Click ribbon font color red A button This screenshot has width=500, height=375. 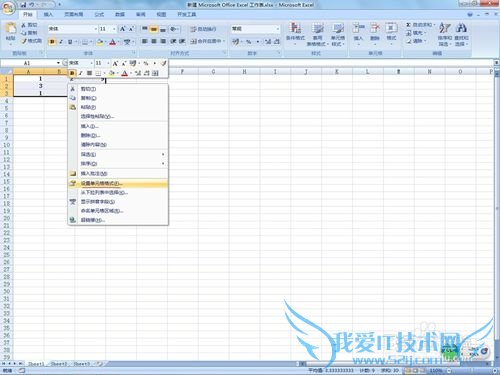(113, 42)
